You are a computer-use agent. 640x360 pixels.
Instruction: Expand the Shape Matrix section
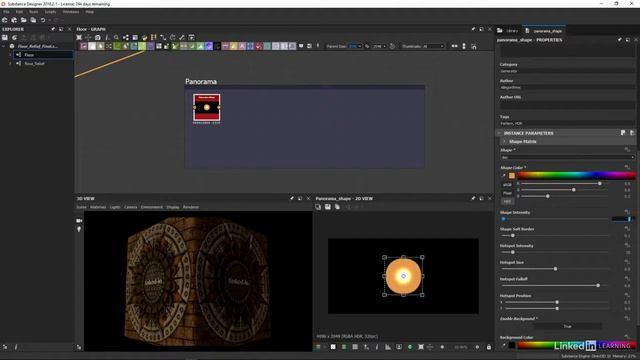tap(504, 142)
